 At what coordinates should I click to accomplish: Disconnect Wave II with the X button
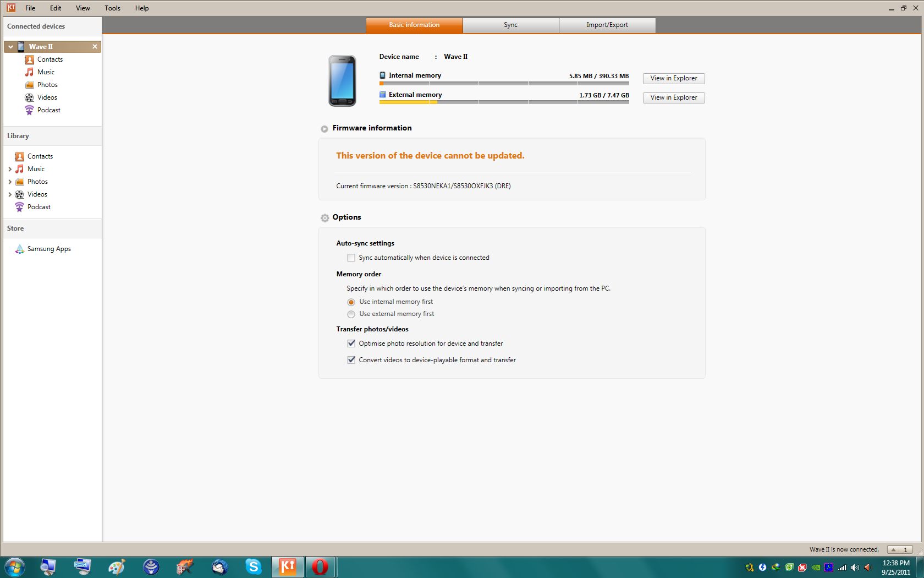click(95, 47)
